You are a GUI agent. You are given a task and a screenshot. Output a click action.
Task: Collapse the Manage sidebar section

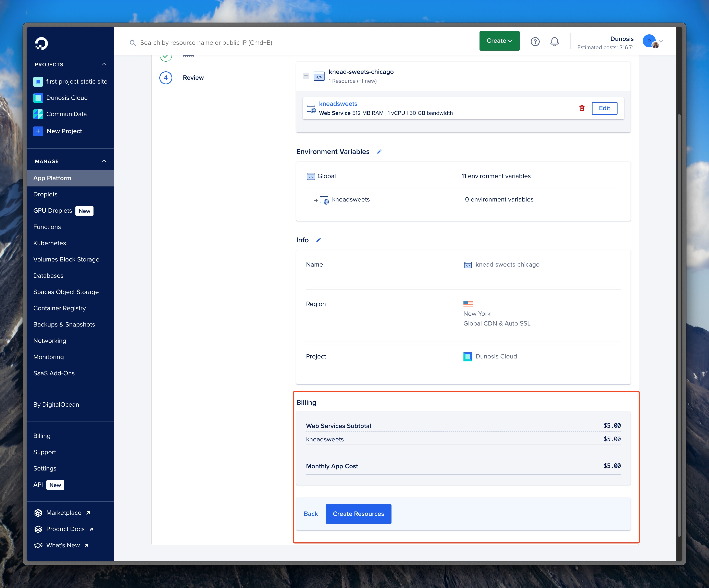[104, 161]
